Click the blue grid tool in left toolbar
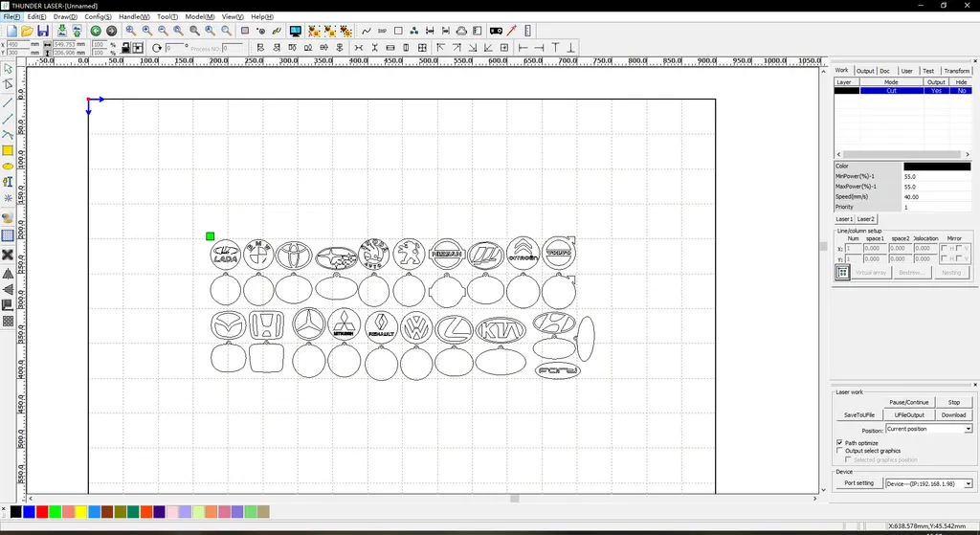The image size is (980, 535). pyautogui.click(x=8, y=235)
